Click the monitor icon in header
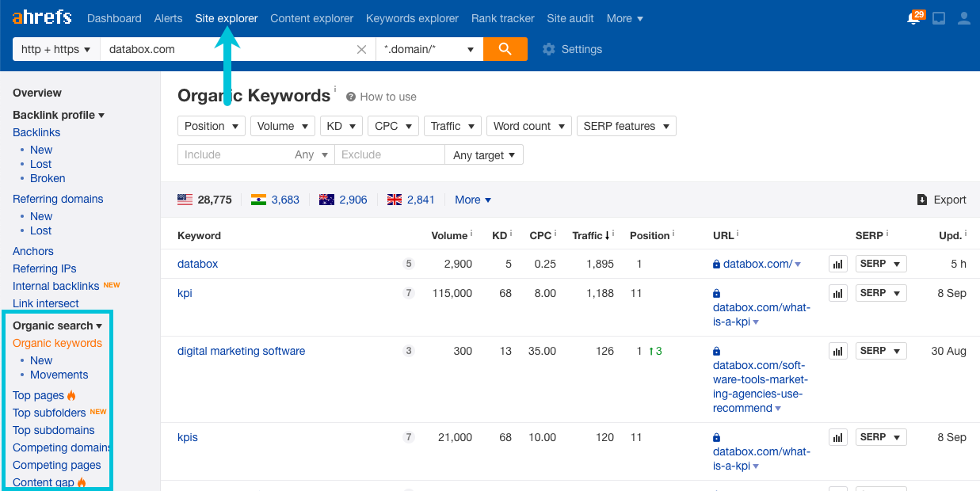980x491 pixels. click(x=939, y=18)
